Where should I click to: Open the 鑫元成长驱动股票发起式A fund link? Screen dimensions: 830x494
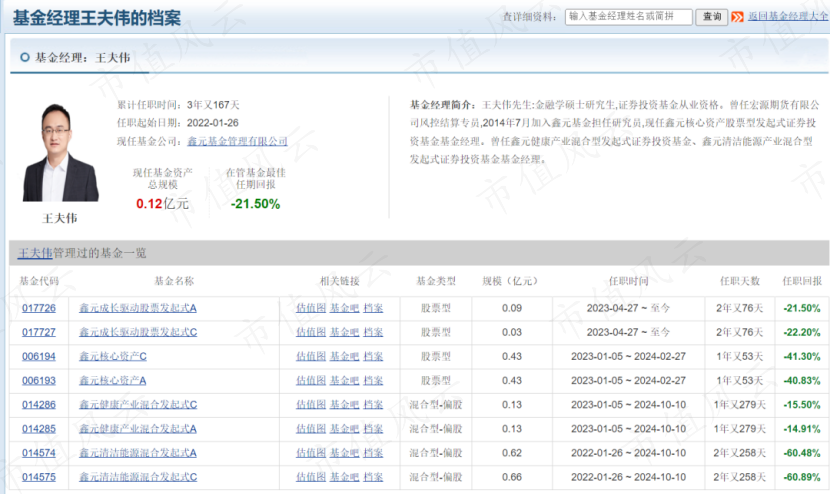click(138, 308)
